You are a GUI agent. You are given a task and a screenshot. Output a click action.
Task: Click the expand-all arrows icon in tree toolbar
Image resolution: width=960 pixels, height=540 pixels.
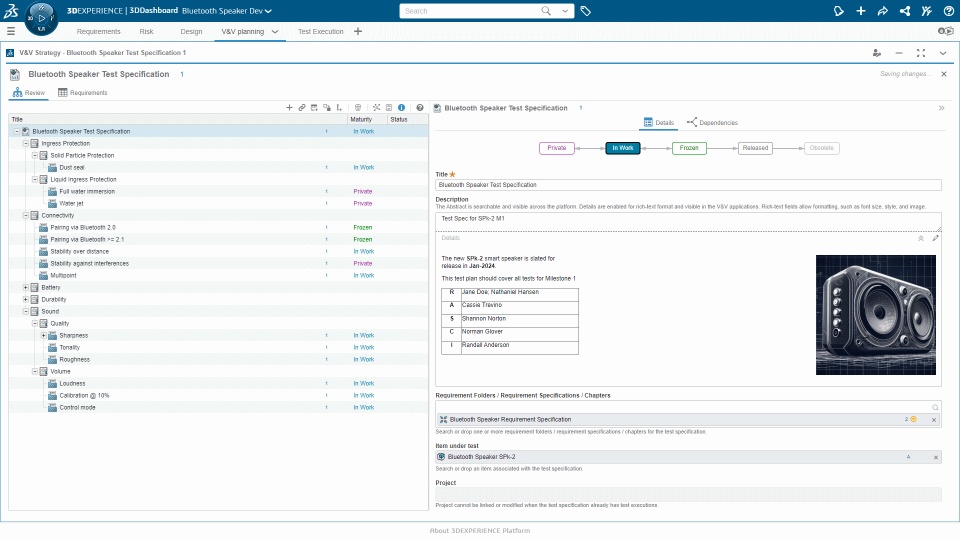pos(377,108)
